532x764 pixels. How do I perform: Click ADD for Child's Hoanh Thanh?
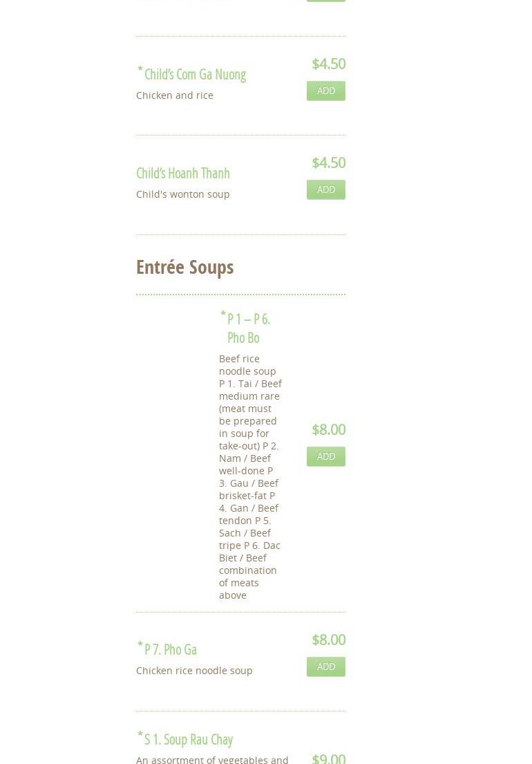325,189
